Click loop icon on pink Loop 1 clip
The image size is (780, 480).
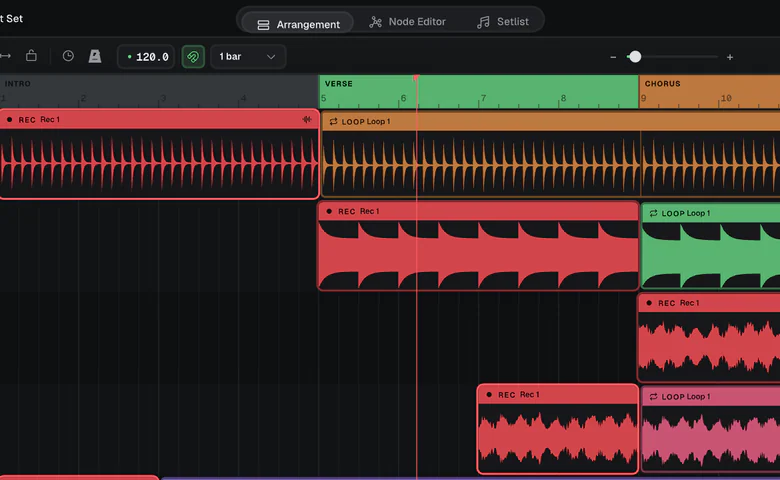click(x=653, y=396)
